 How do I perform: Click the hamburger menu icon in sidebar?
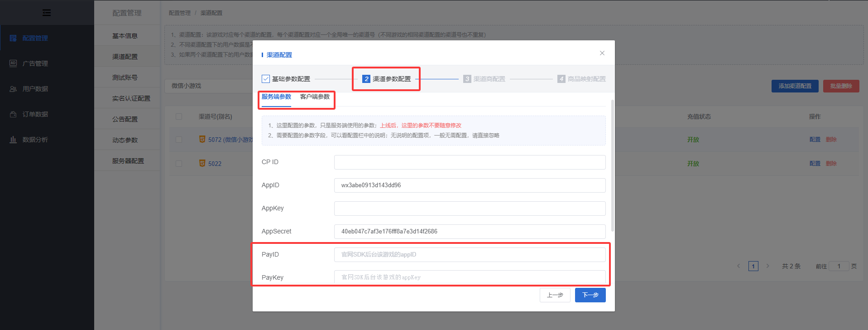pyautogui.click(x=47, y=13)
